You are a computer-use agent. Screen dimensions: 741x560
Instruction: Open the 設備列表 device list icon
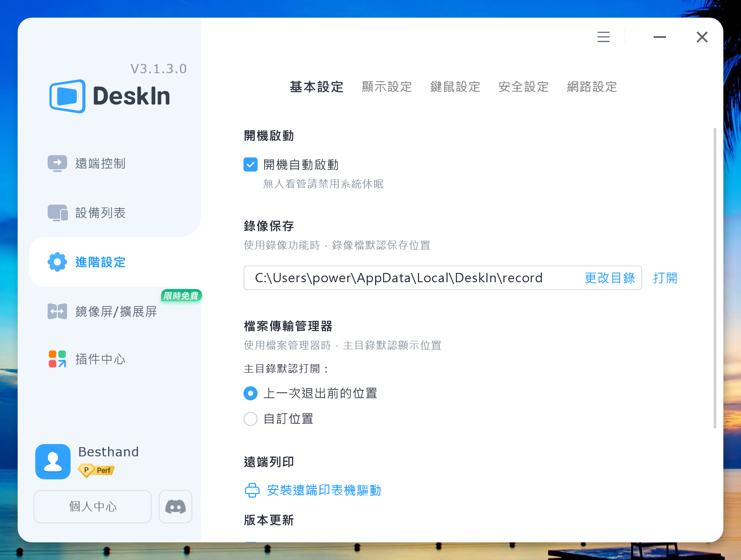pos(57,213)
